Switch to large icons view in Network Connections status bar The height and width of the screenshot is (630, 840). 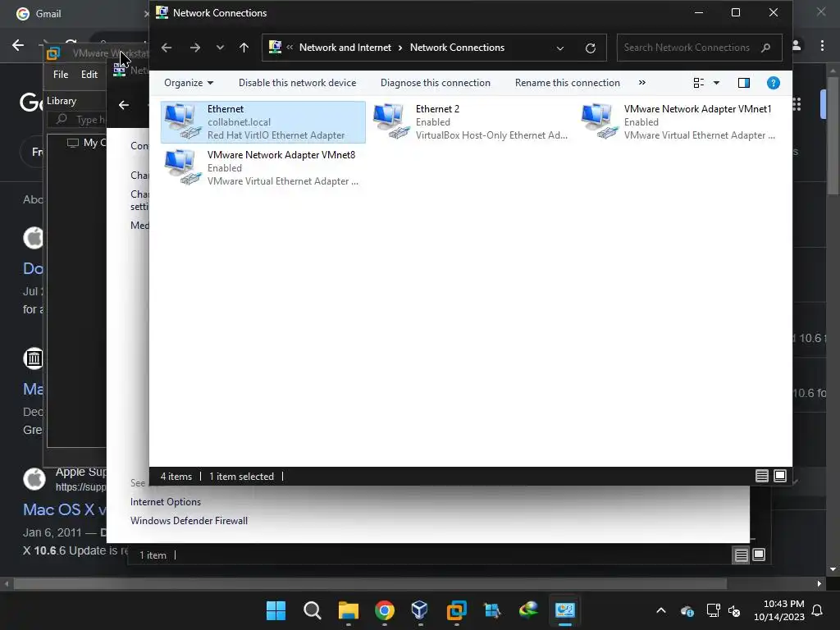tap(780, 476)
